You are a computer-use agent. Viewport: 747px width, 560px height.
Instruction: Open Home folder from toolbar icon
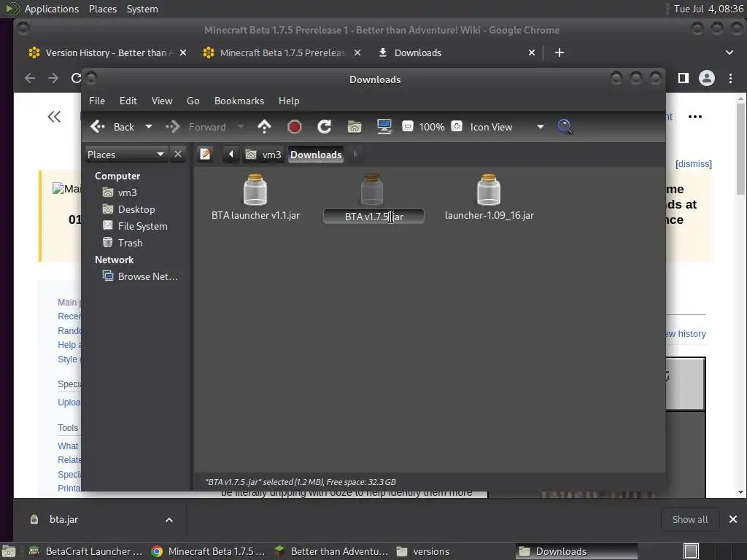(x=355, y=127)
